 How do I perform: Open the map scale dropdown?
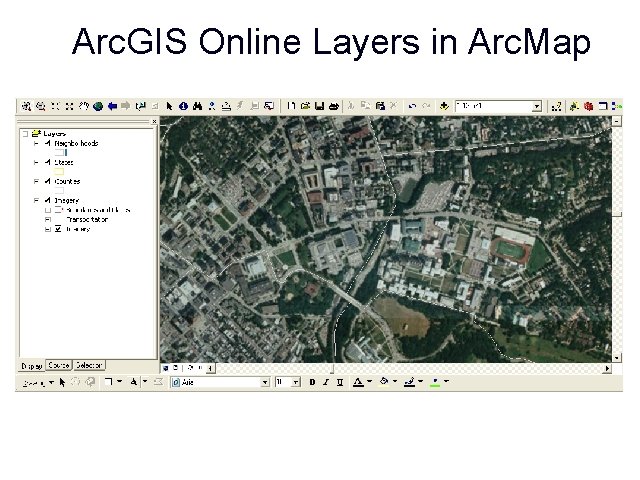pos(537,107)
